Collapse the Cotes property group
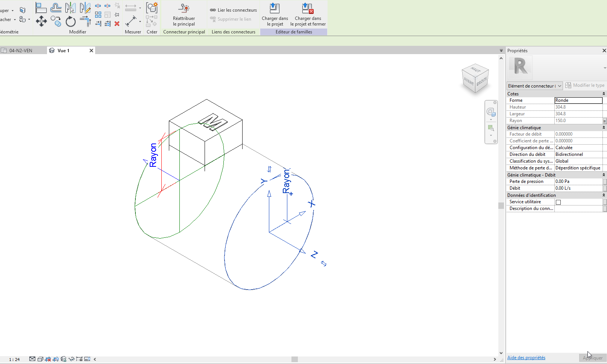607x364 pixels. 604,94
